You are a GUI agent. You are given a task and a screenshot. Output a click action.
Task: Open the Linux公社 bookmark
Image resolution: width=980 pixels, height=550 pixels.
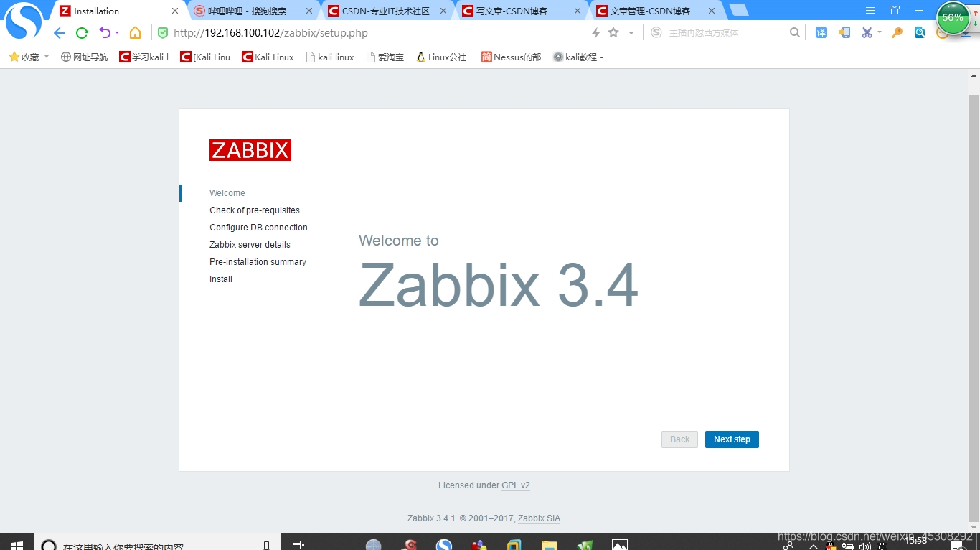[x=441, y=57]
